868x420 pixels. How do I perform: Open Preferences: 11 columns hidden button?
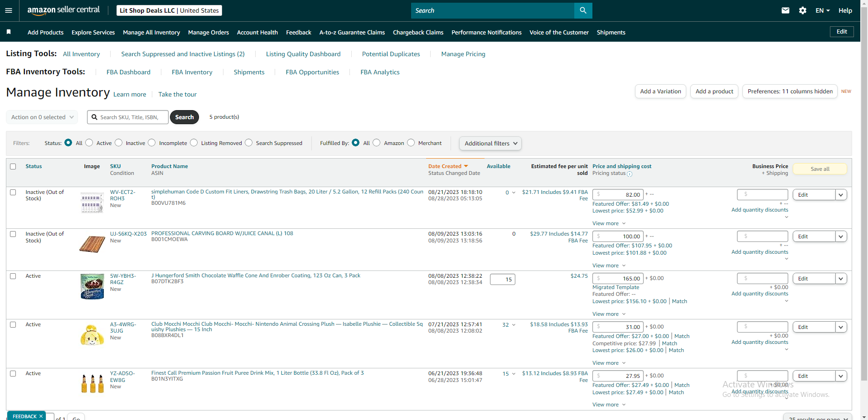[790, 91]
